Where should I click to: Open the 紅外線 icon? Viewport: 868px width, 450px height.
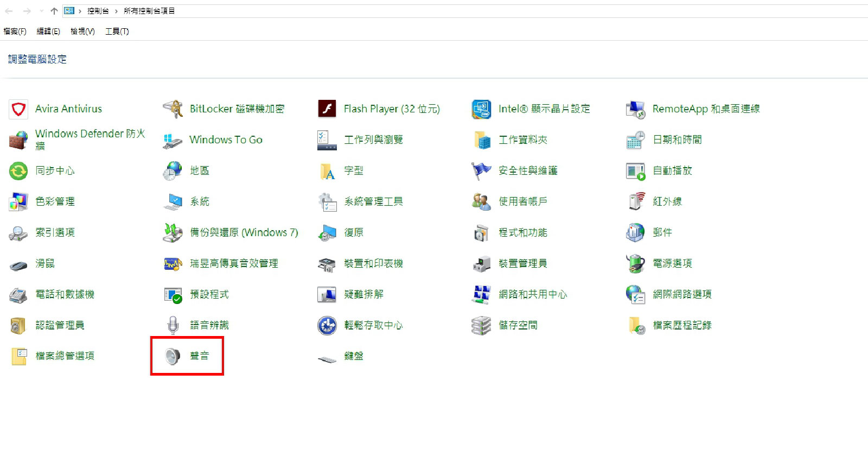tap(637, 201)
